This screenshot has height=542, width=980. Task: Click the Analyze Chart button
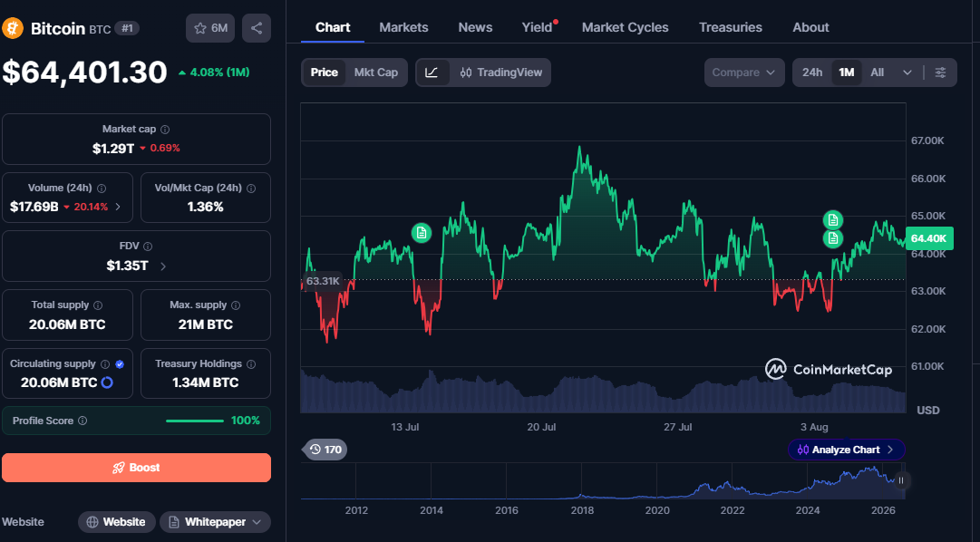pyautogui.click(x=846, y=450)
